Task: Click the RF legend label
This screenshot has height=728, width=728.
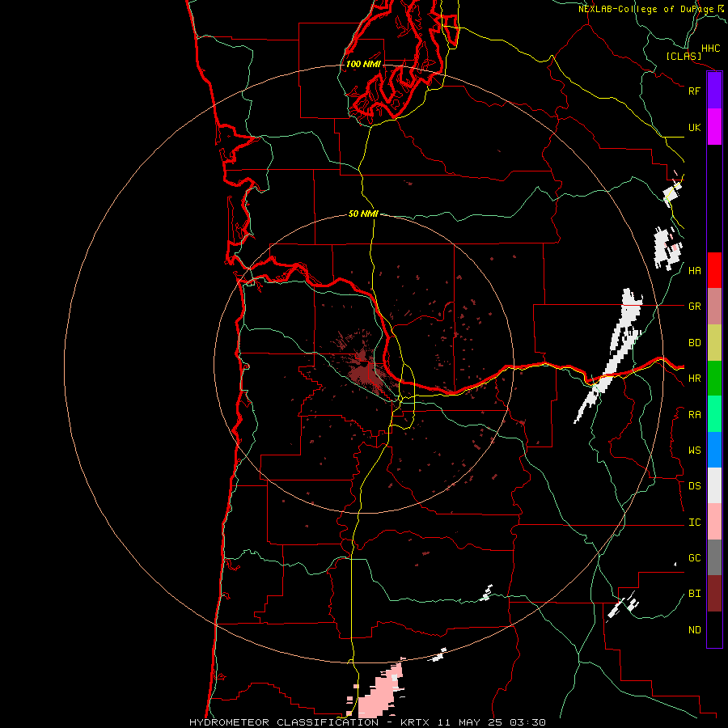Action: (694, 91)
